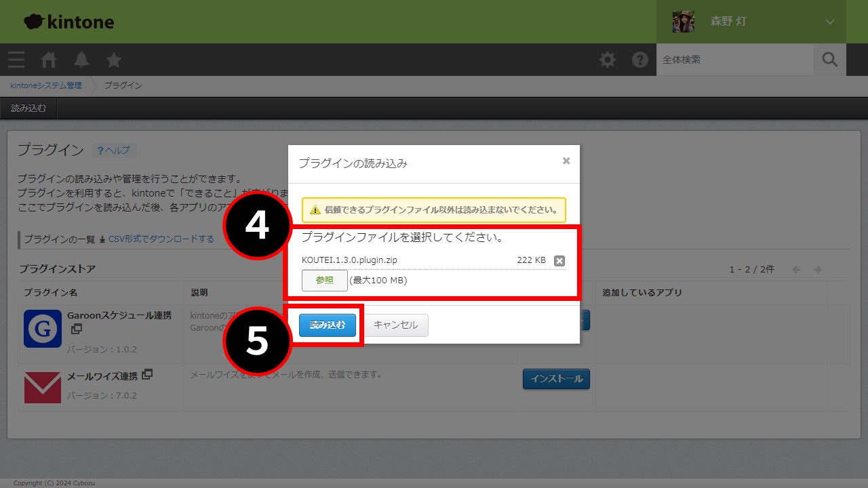The height and width of the screenshot is (488, 868).
Task: Click the プラグイン breadcrumb text
Action: tap(123, 85)
